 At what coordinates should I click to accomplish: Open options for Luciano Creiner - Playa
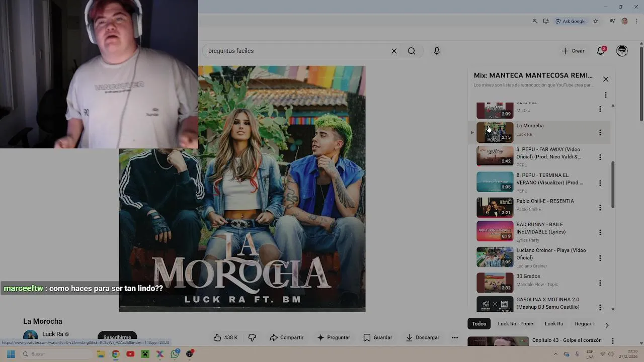click(600, 258)
